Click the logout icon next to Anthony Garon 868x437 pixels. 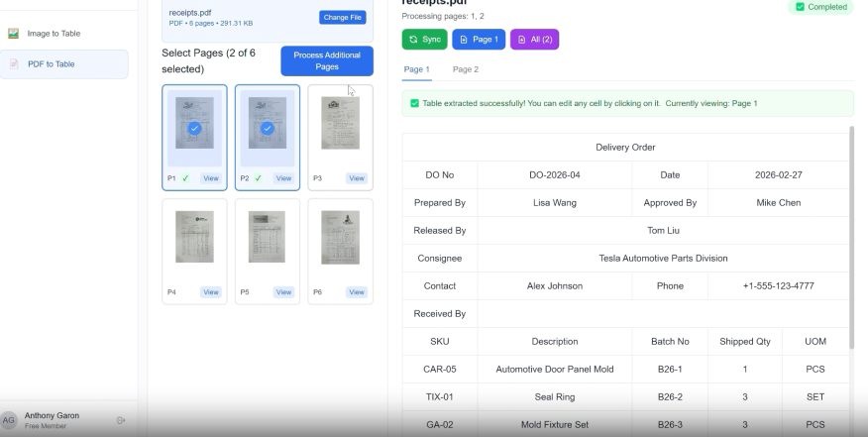click(121, 420)
